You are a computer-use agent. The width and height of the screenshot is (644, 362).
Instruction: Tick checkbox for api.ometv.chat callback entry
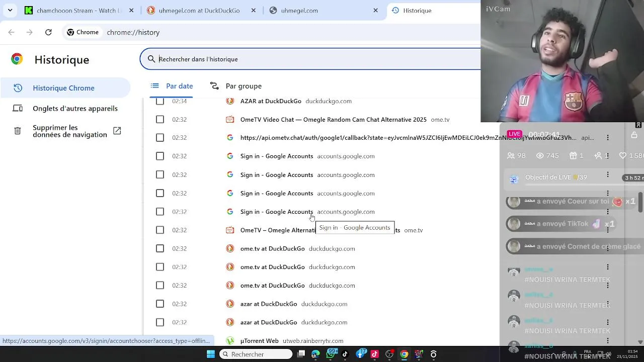coord(160,138)
